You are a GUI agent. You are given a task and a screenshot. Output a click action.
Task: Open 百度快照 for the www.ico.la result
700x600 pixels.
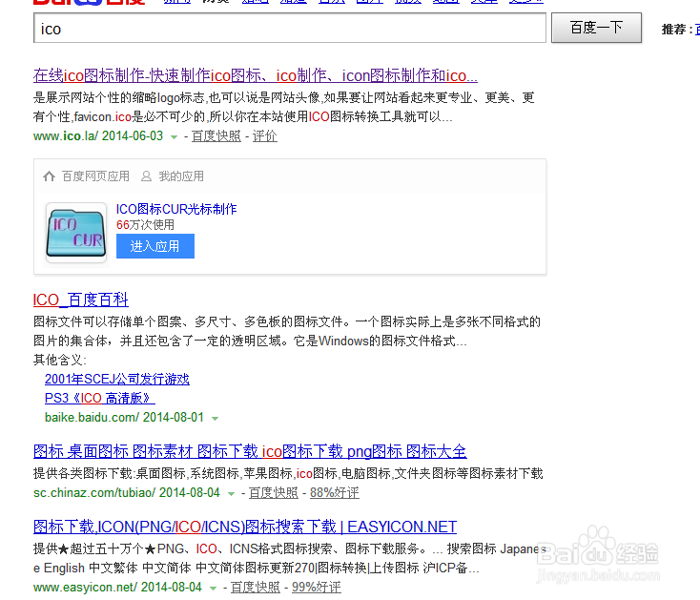coord(216,136)
